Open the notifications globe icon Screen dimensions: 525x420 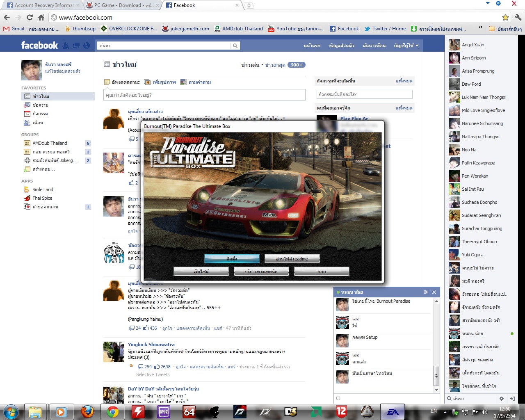pos(87,46)
